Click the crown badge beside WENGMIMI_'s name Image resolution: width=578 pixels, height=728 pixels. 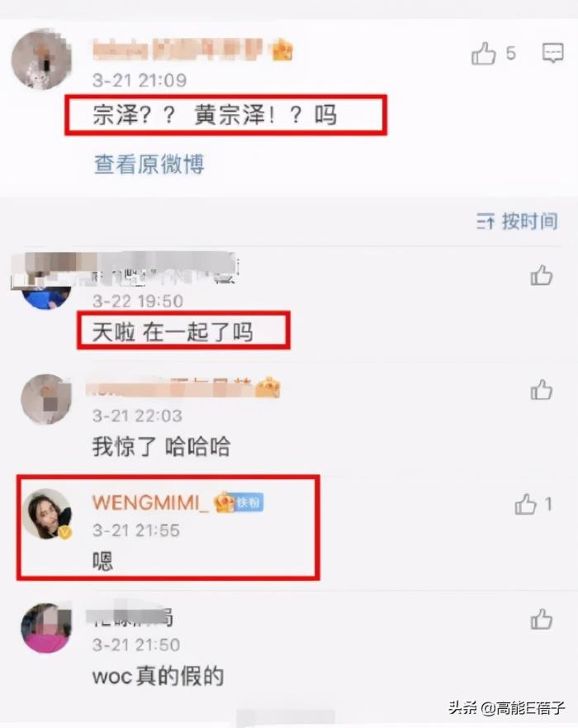pos(224,502)
